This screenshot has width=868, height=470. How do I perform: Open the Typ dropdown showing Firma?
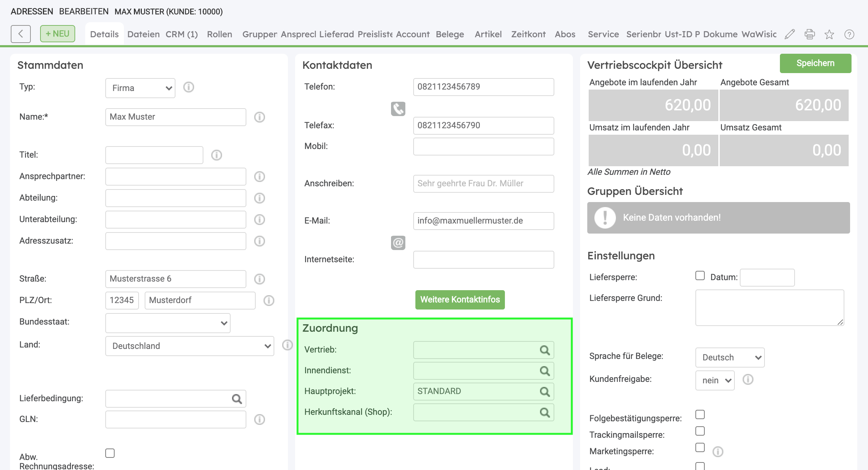pos(140,88)
